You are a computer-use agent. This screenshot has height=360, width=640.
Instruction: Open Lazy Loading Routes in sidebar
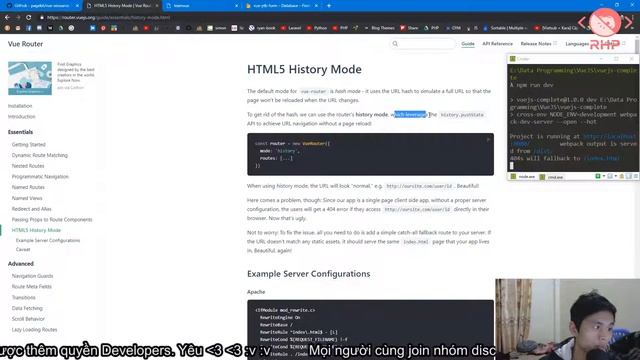click(34, 330)
